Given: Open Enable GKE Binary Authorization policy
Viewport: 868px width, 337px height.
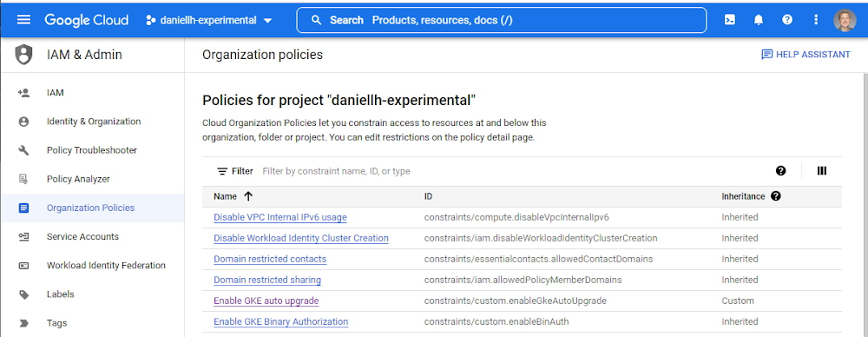Looking at the screenshot, I should [x=280, y=321].
